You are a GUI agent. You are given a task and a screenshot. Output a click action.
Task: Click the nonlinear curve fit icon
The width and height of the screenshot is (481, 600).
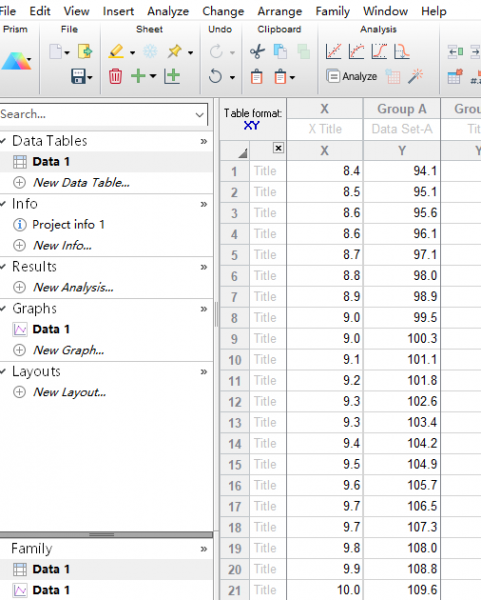pyautogui.click(x=356, y=51)
